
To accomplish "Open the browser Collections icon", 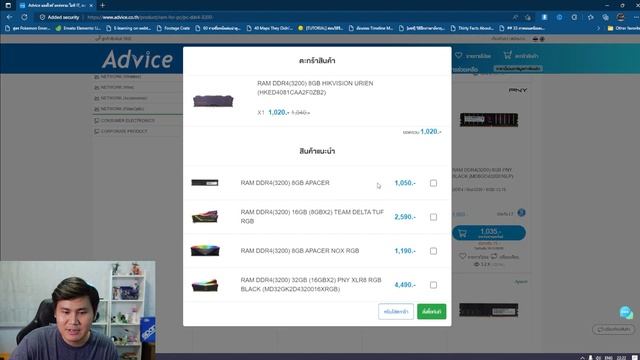I will [x=605, y=17].
